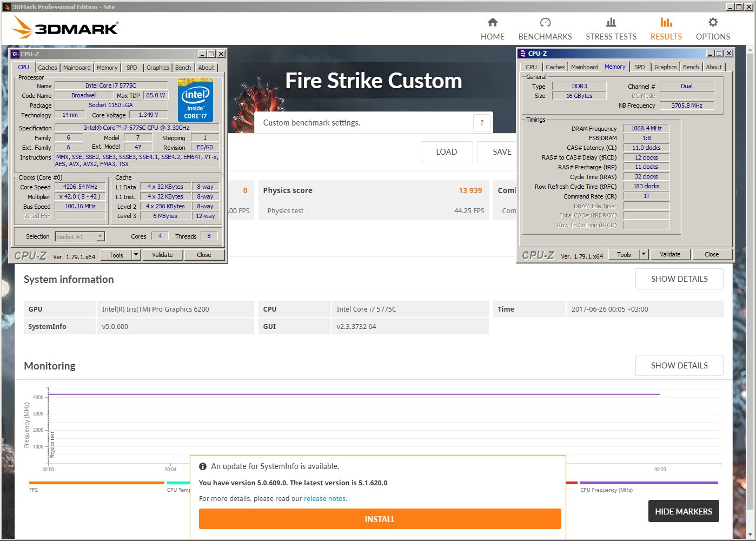The image size is (756, 541).
Task: Switch to Graphics tab in right CPU-Z
Action: [x=666, y=67]
